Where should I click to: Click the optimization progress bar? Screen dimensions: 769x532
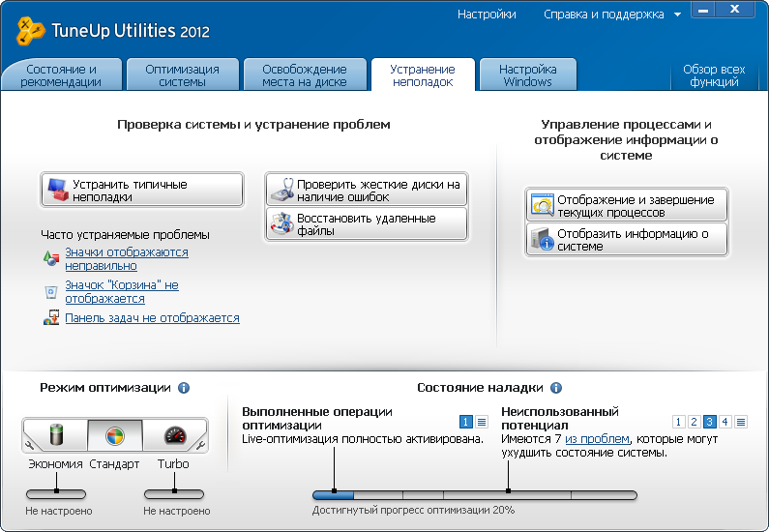pyautogui.click(x=475, y=494)
